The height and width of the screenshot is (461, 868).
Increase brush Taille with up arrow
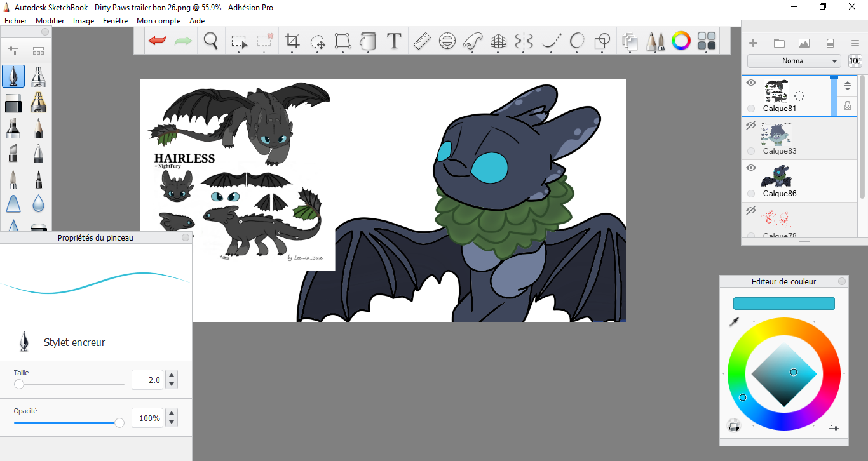(x=171, y=375)
